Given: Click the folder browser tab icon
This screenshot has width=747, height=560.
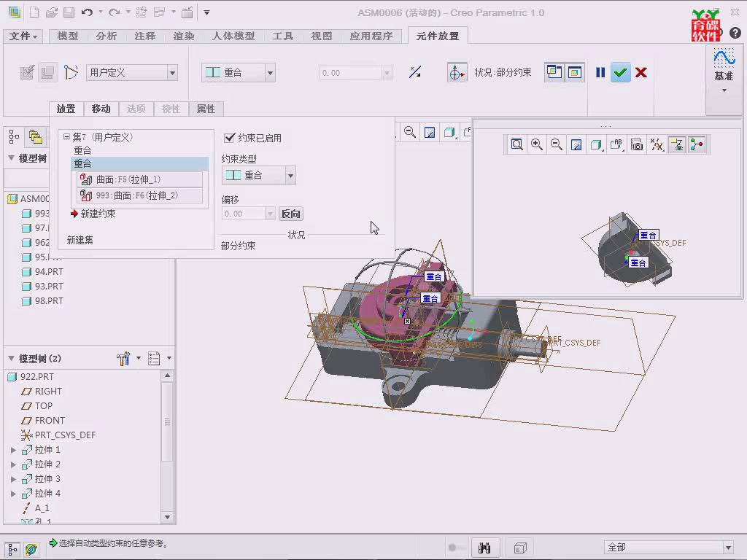Looking at the screenshot, I should [x=35, y=136].
